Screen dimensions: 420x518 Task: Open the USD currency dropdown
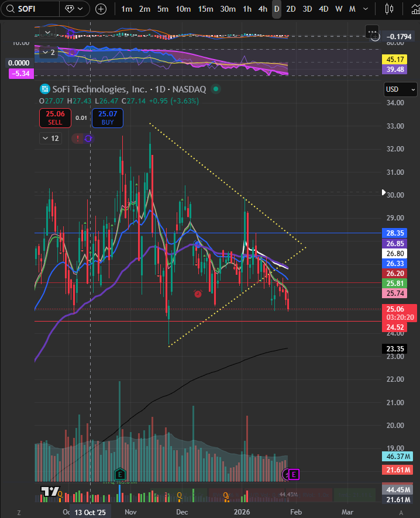401,89
